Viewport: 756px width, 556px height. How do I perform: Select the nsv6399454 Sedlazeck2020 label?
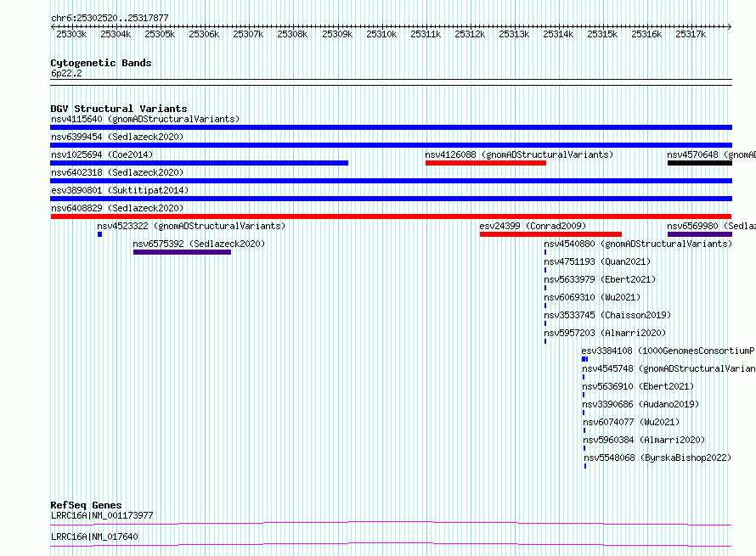(x=117, y=137)
